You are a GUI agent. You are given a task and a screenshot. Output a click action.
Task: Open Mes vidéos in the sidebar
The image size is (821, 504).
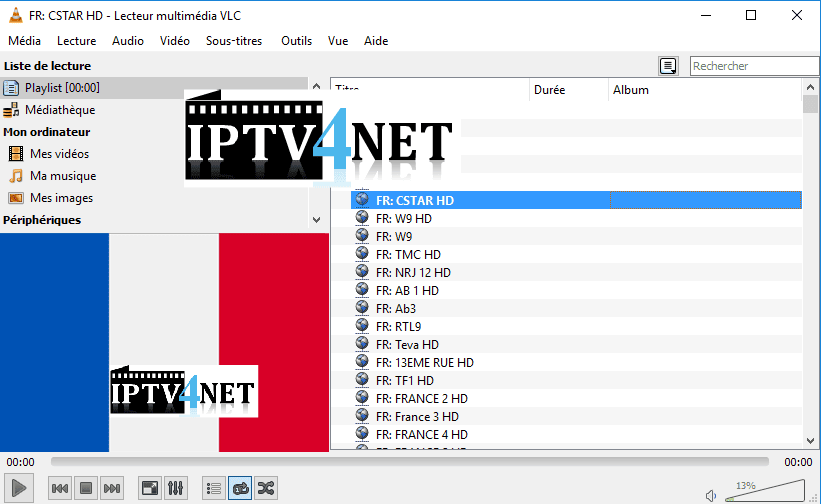coord(59,154)
